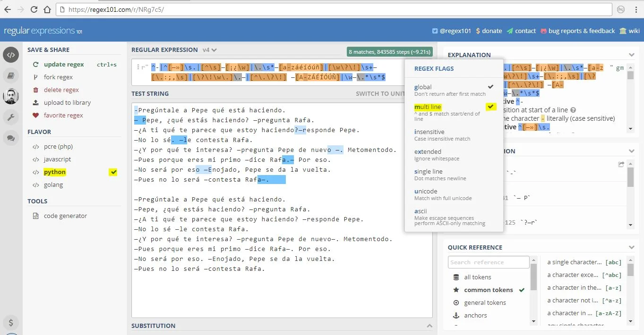
Task: Collapse the Match Information panel chevron
Action: point(632,151)
